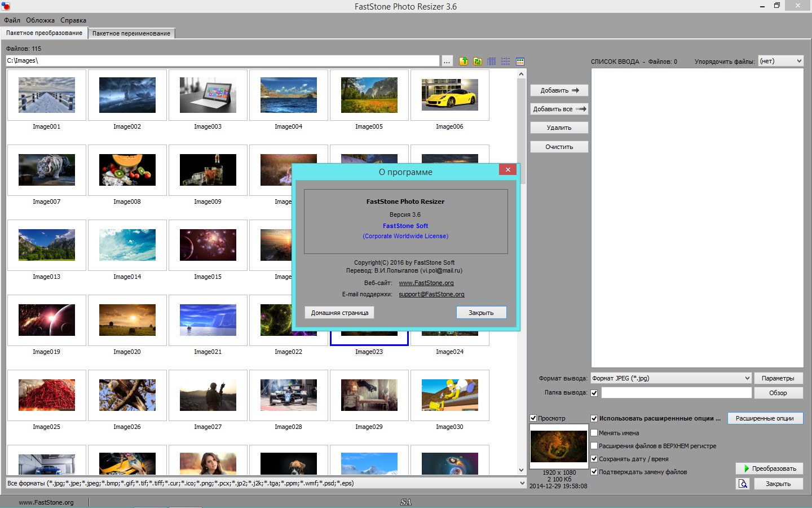The height and width of the screenshot is (508, 812).
Task: Select Image026 eagle thumbnail
Action: [127, 395]
